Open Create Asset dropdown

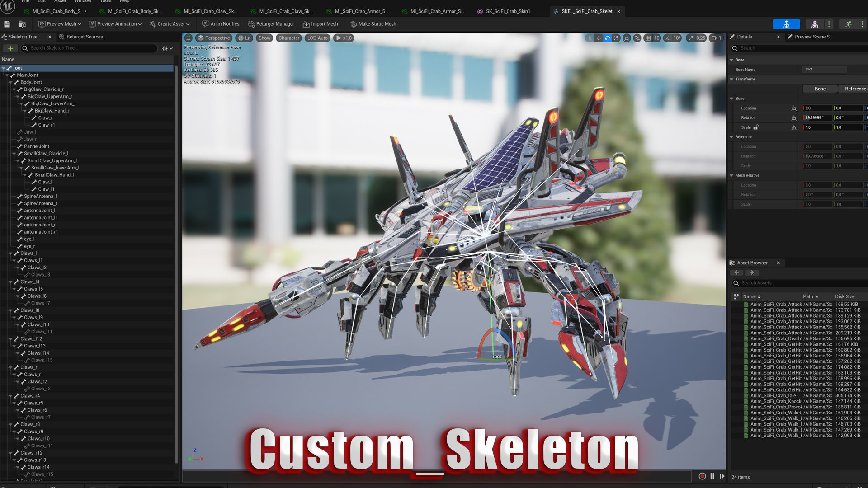(169, 24)
